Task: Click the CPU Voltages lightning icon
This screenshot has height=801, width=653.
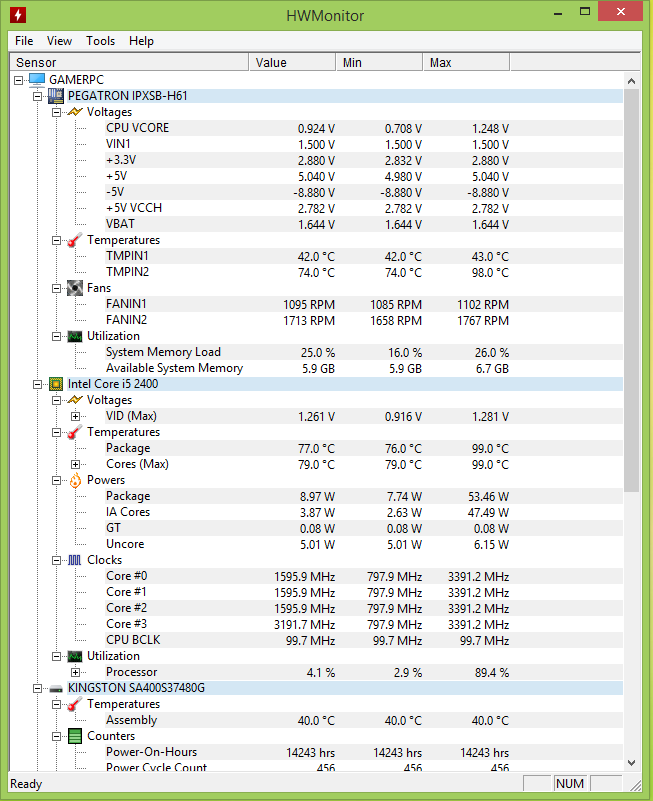Action: (x=75, y=400)
